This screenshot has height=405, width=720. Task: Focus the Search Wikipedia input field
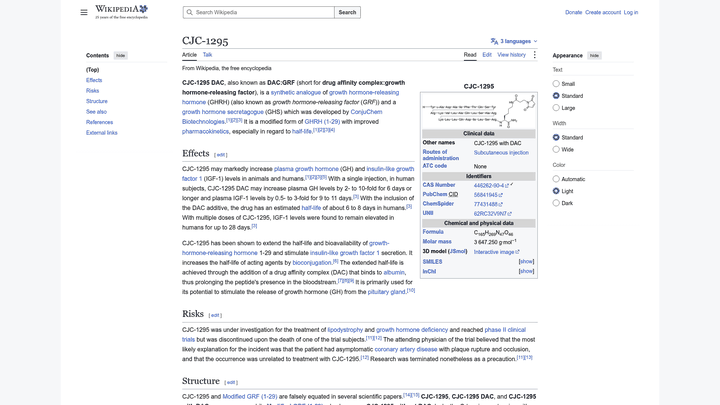[259, 12]
